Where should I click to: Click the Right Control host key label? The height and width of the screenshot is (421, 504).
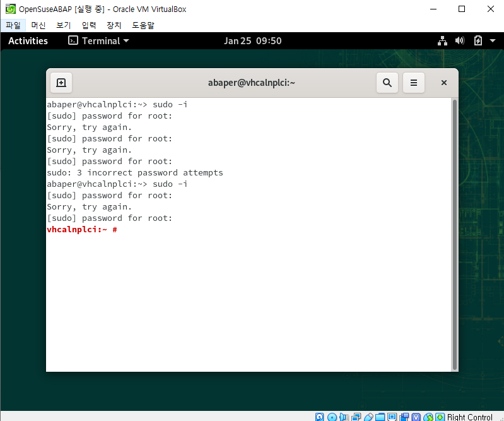469,417
